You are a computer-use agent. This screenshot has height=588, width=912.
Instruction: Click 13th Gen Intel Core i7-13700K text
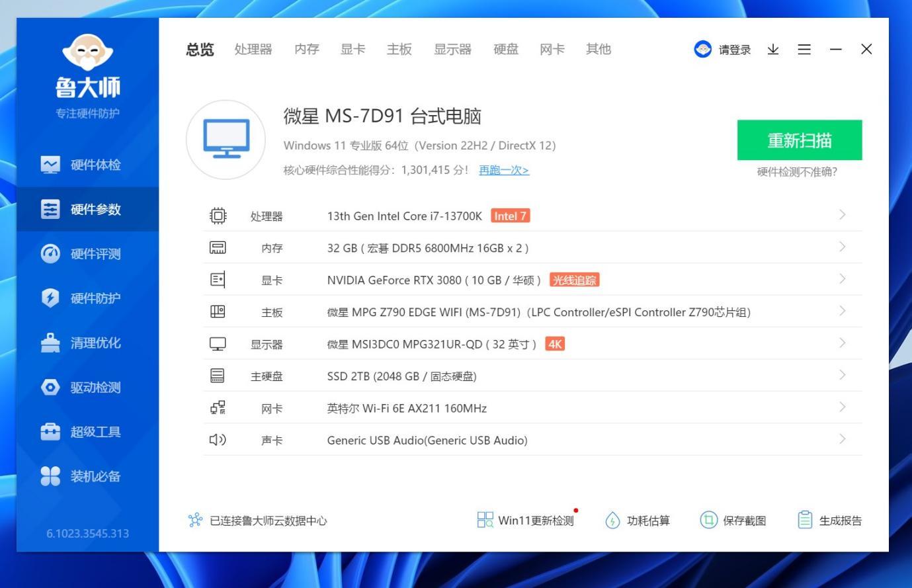tap(405, 216)
